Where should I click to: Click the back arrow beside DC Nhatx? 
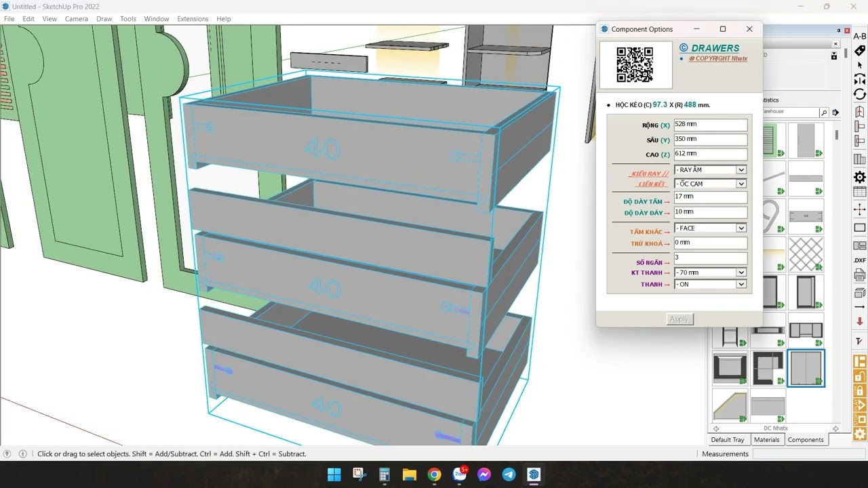click(716, 428)
